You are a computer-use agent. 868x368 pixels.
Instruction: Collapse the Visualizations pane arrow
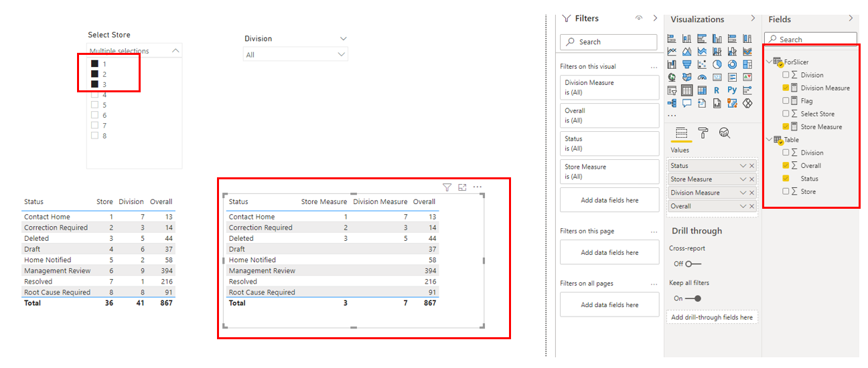coord(753,19)
